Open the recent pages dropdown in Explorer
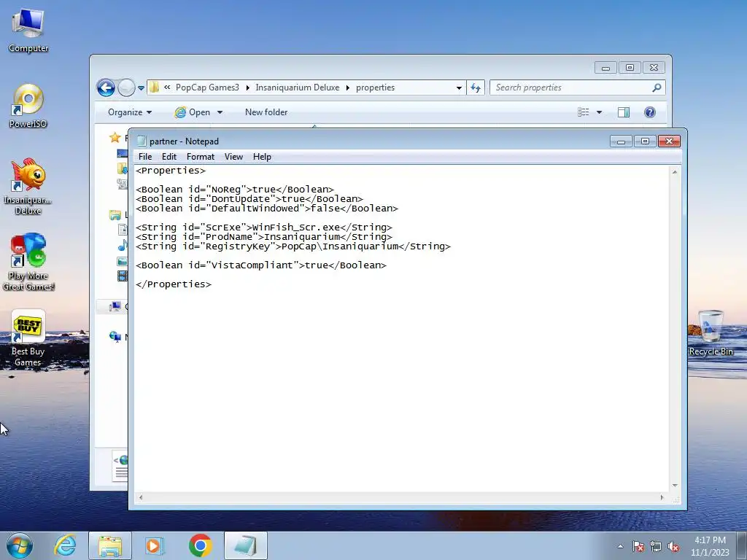 point(141,88)
